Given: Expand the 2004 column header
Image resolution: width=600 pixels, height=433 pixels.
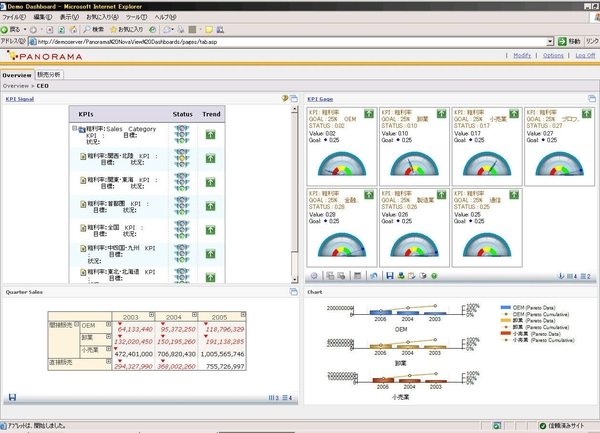Looking at the screenshot, I should pyautogui.click(x=194, y=315).
